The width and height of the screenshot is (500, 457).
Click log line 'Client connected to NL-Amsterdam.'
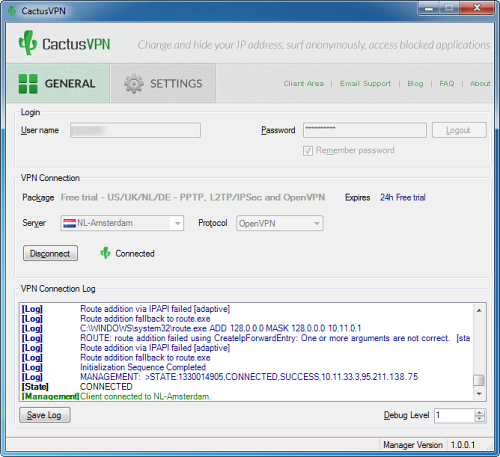pos(145,396)
